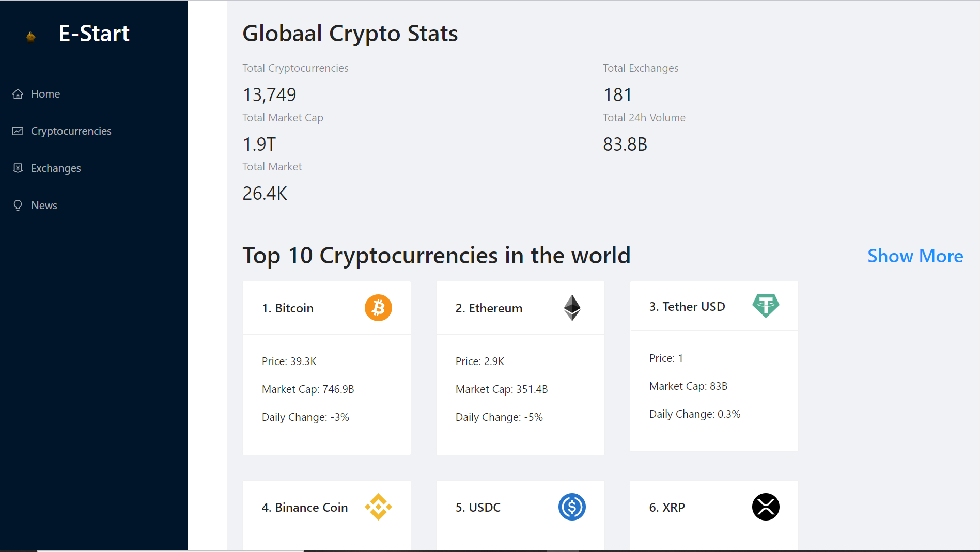The width and height of the screenshot is (980, 552).
Task: Click the Home house icon
Action: pos(18,94)
